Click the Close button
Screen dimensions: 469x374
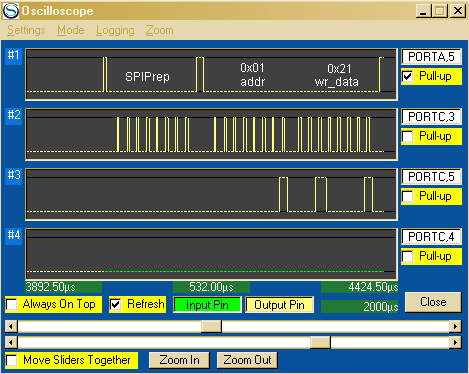tap(433, 302)
